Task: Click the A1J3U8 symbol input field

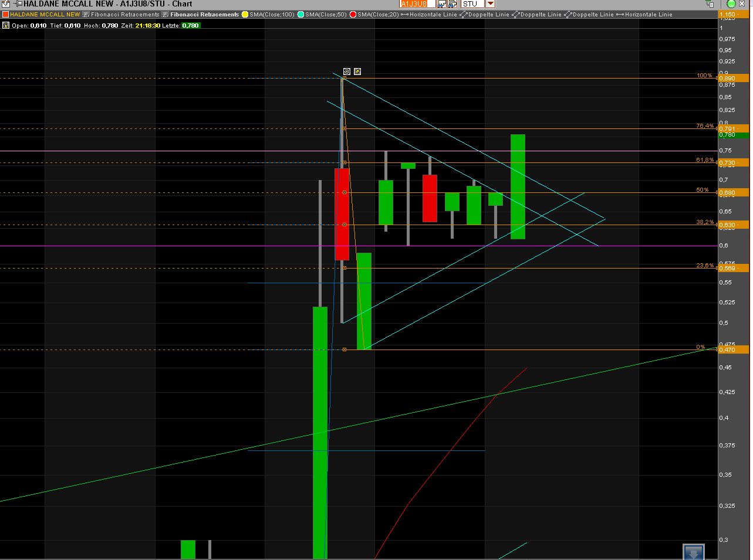Action: [418, 4]
